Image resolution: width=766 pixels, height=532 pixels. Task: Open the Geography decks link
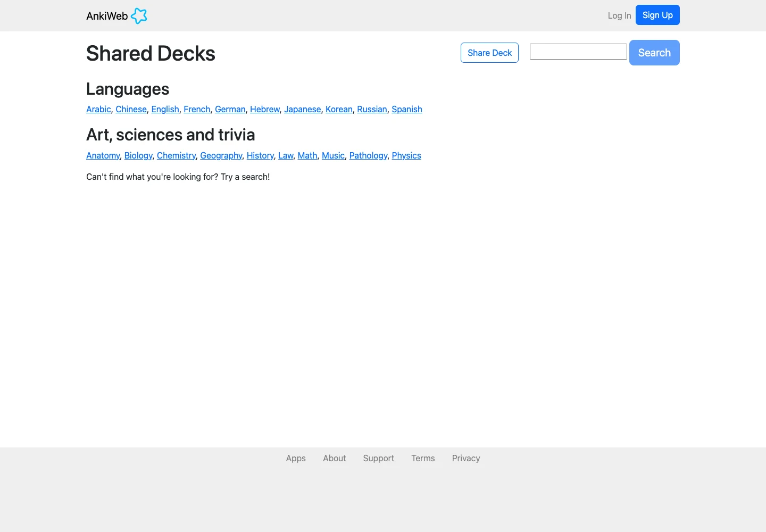pyautogui.click(x=221, y=155)
